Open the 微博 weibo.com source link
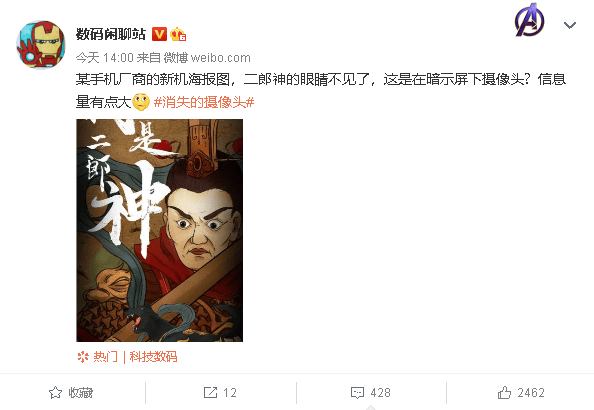 click(x=207, y=58)
